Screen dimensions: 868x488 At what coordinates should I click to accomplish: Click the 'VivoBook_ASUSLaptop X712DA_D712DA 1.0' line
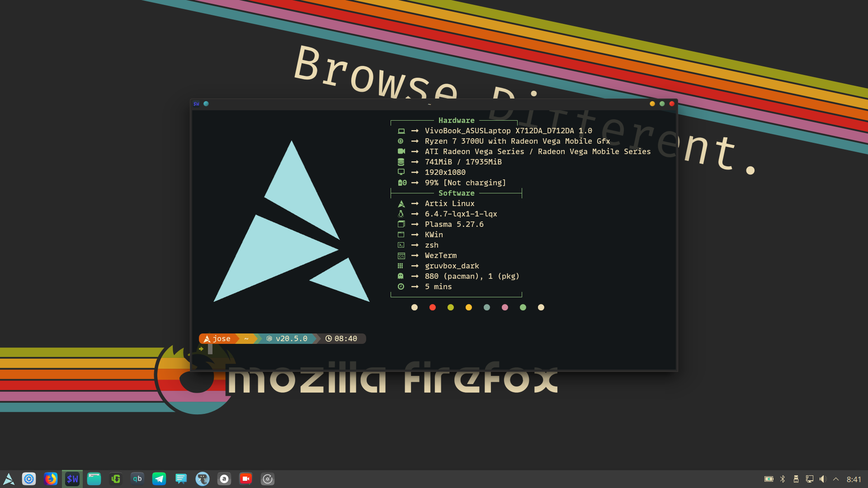tap(509, 131)
